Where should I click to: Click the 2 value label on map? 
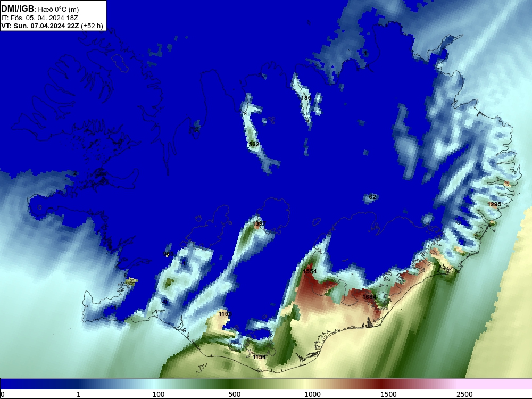[x=75, y=173]
